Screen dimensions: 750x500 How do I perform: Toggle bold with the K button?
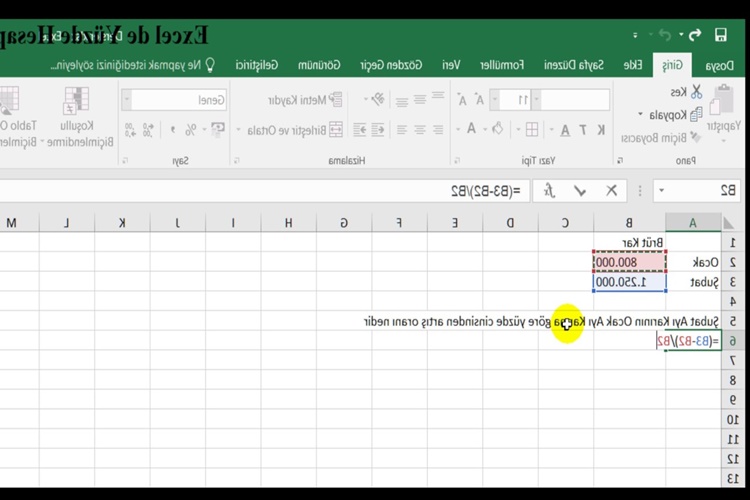click(601, 129)
